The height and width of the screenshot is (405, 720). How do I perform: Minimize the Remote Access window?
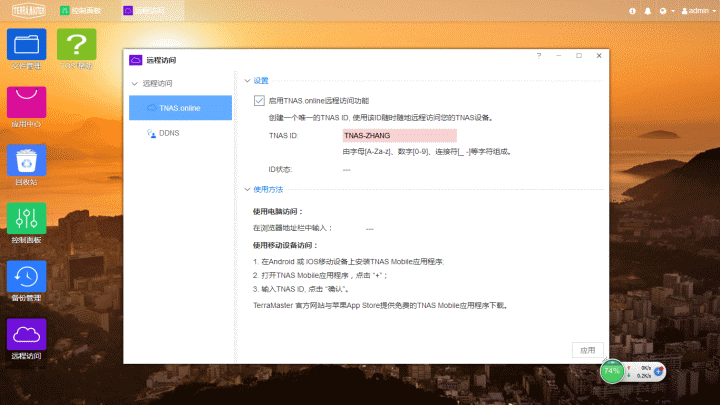(x=559, y=56)
